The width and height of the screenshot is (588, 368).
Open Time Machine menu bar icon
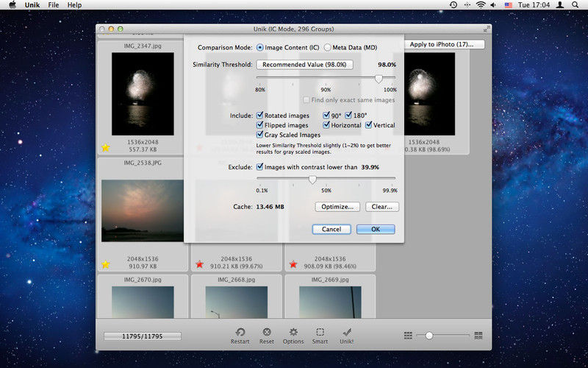pos(453,5)
